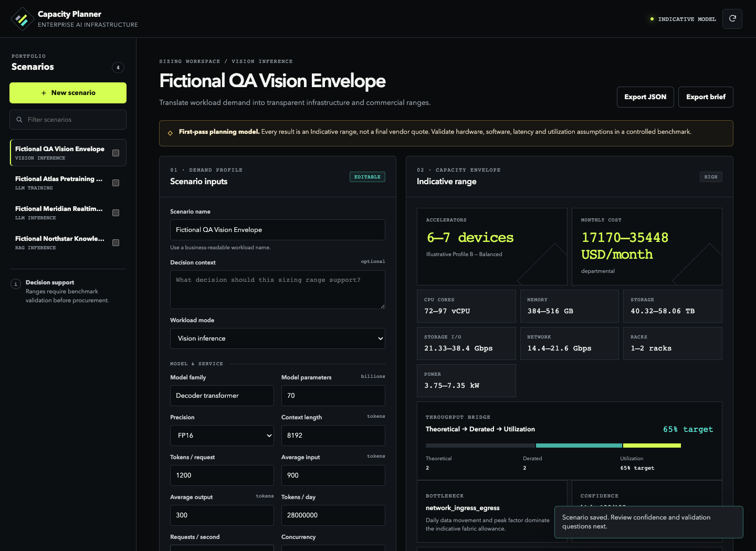Click the refresh icon button in header
756x551 pixels.
coord(732,18)
